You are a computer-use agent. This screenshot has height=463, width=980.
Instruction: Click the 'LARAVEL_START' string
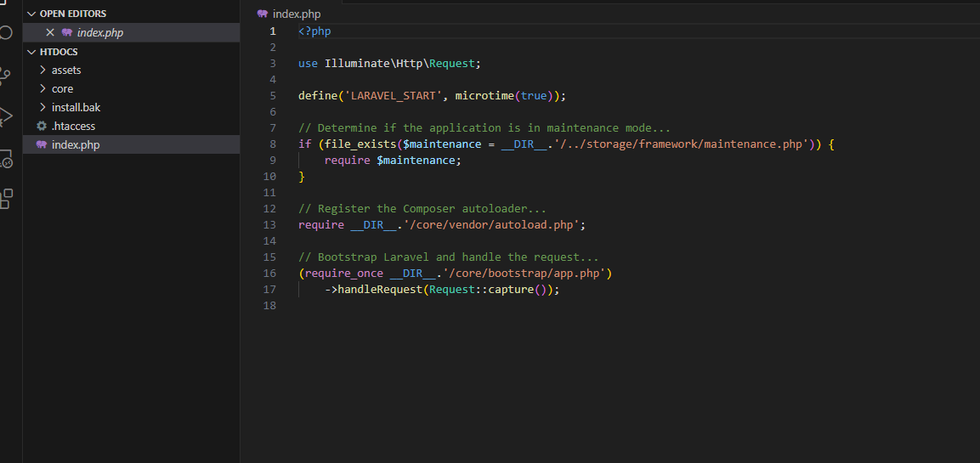click(394, 96)
